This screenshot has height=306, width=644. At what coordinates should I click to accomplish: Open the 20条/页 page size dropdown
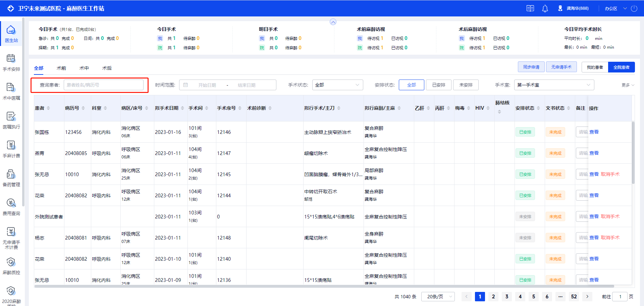tap(438, 297)
